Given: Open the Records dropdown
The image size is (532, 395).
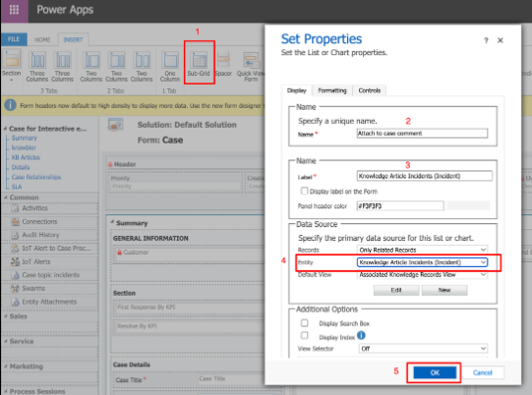Looking at the screenshot, I should (422, 250).
